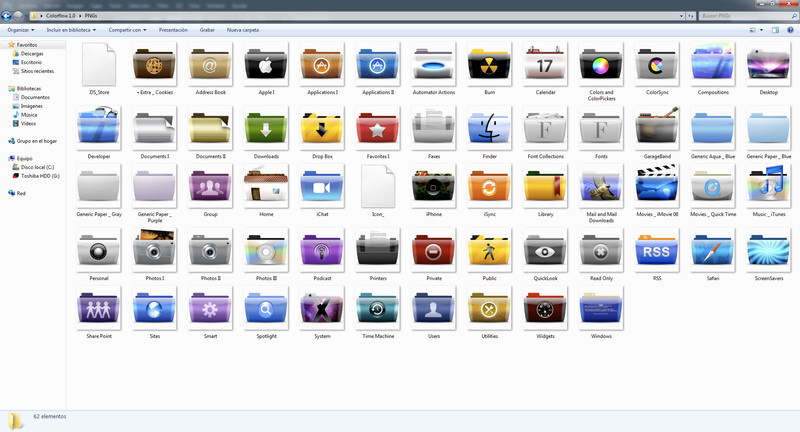Image resolution: width=800 pixels, height=432 pixels.
Task: Select the Public yellow folder icon
Action: click(x=489, y=250)
